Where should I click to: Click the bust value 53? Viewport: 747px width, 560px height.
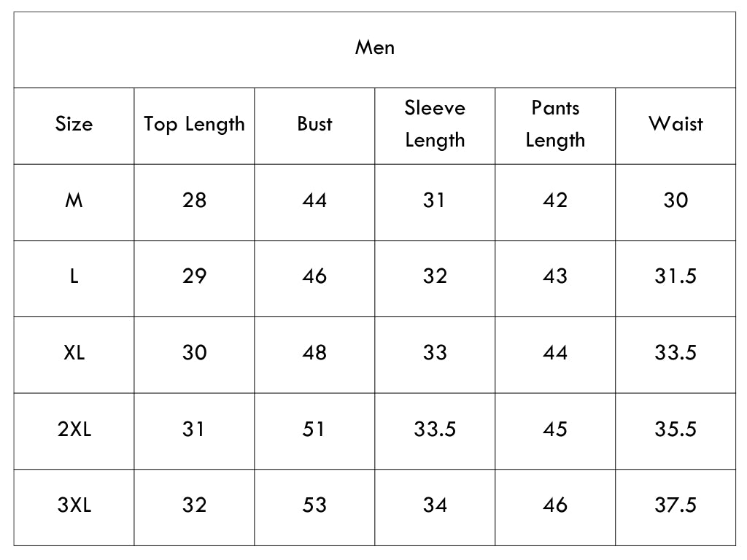pyautogui.click(x=314, y=505)
